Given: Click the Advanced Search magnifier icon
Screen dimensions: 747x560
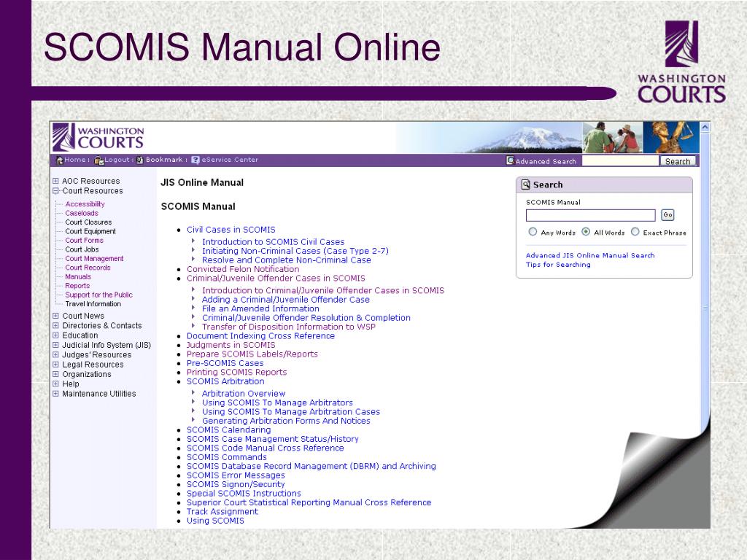Looking at the screenshot, I should pyautogui.click(x=510, y=160).
